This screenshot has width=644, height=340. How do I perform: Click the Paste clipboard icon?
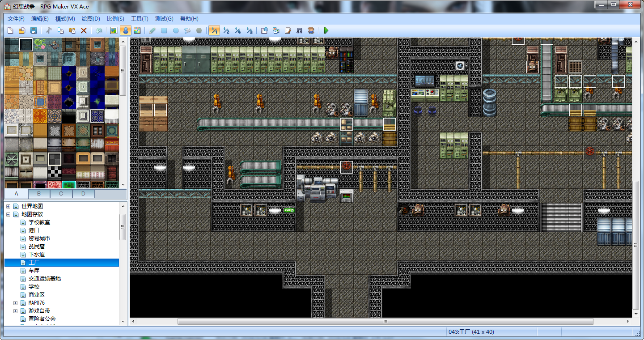(72, 30)
